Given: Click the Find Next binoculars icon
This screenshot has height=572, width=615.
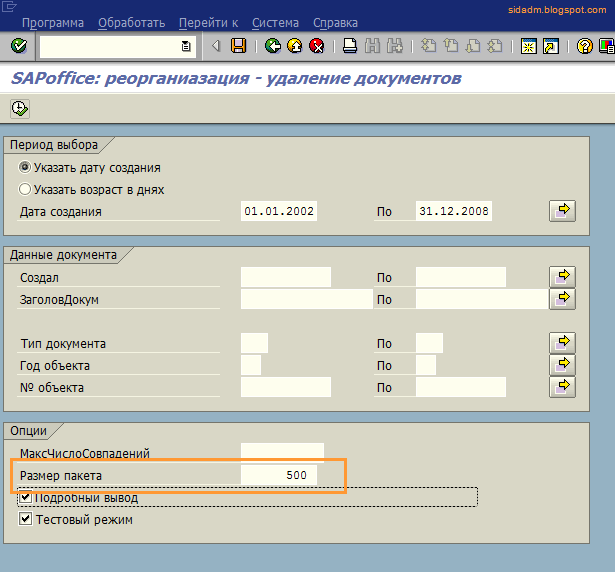Looking at the screenshot, I should 395,46.
